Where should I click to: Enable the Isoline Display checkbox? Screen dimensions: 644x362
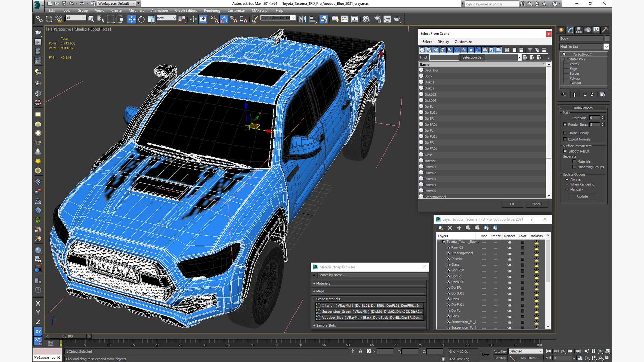565,133
